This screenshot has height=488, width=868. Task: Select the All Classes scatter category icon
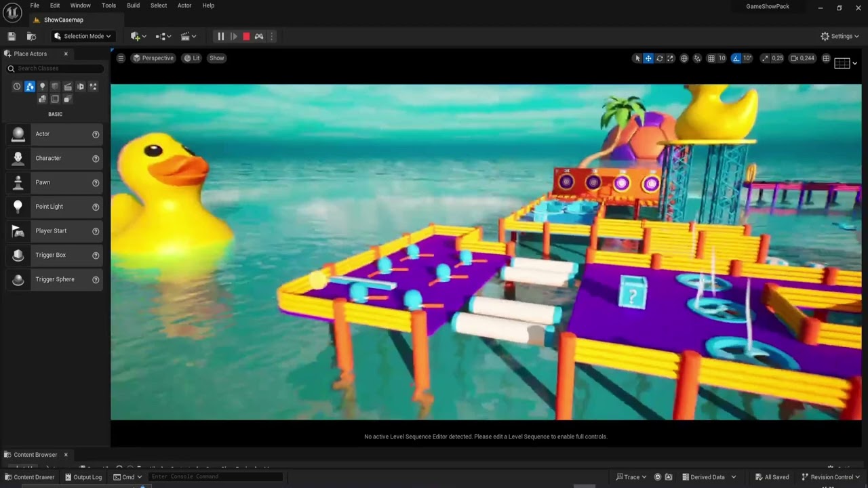[93, 86]
